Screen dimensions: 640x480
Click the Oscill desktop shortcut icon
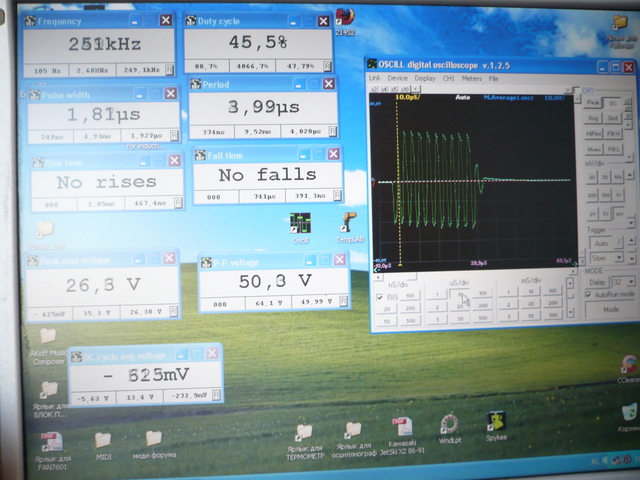tap(300, 224)
